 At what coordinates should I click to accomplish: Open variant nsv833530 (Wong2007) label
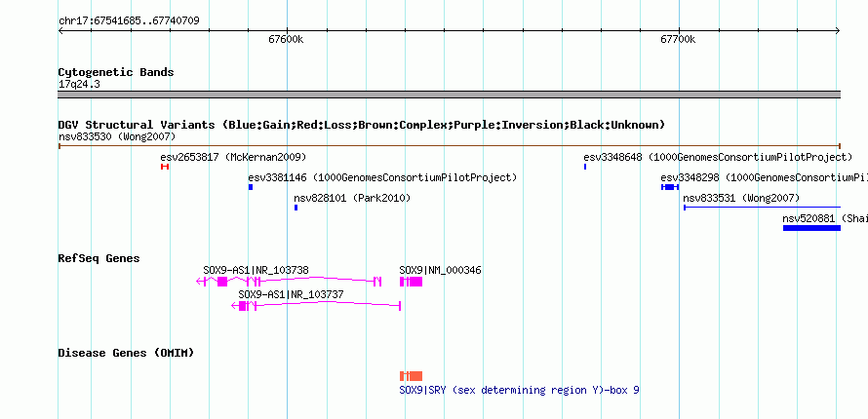click(117, 136)
